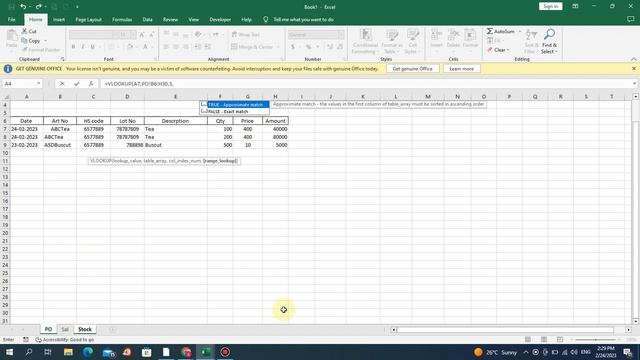The height and width of the screenshot is (360, 640).
Task: Click the info icon in license banner
Action: (8, 69)
